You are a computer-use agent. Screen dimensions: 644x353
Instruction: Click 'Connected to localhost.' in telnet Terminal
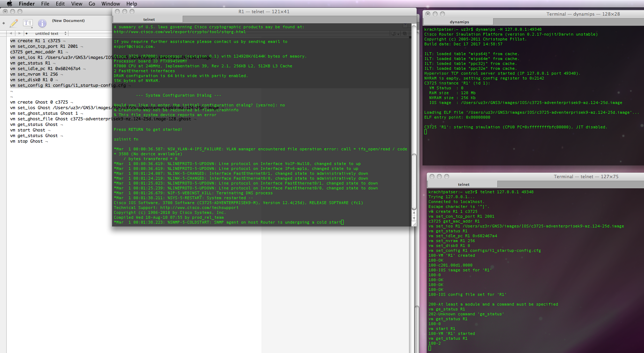coord(456,202)
